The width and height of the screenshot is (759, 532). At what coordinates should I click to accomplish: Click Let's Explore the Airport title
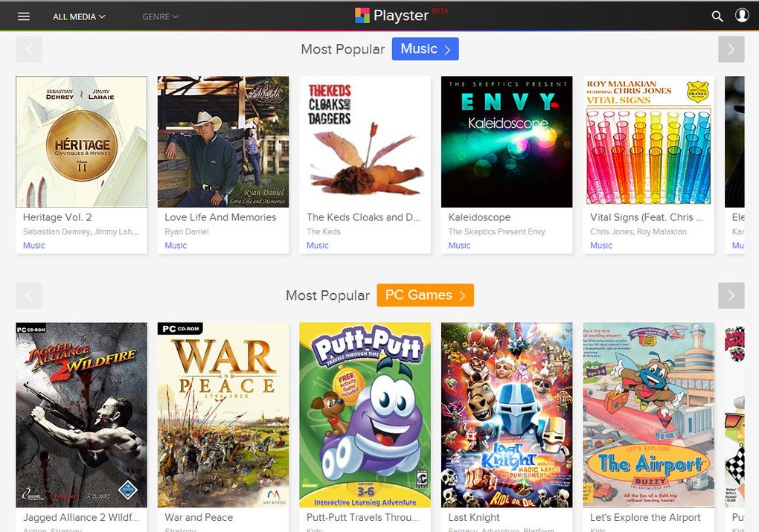pyautogui.click(x=645, y=517)
